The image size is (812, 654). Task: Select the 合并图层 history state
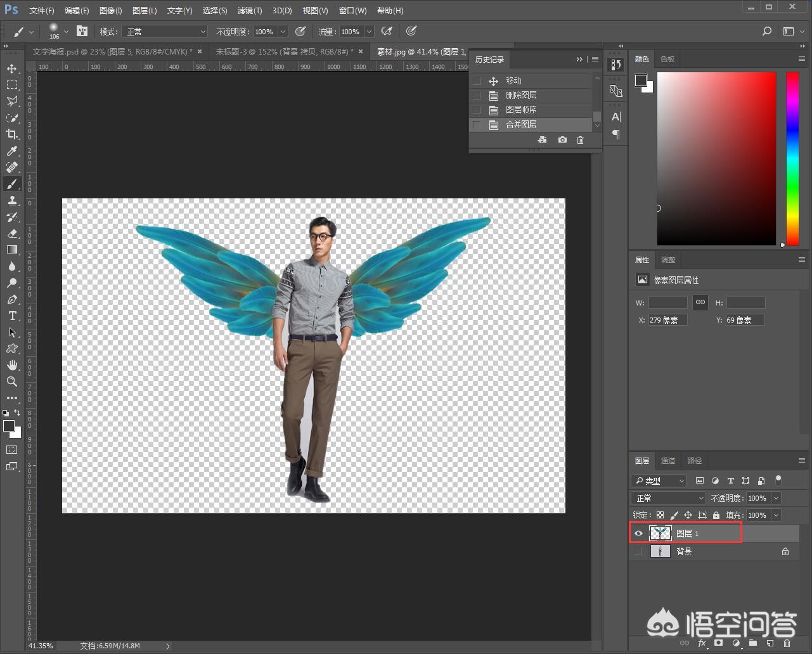[x=521, y=125]
